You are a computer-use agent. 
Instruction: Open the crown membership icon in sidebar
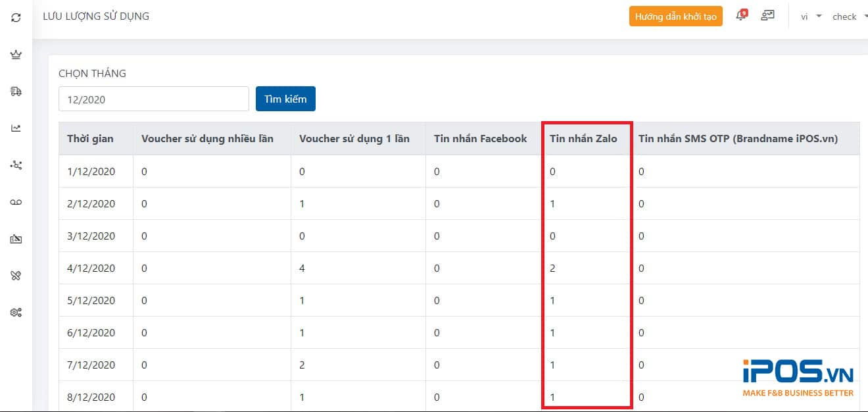coord(16,55)
